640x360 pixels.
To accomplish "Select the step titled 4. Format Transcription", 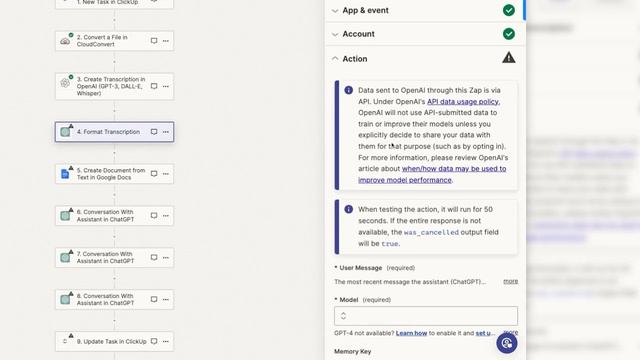I will click(x=115, y=132).
